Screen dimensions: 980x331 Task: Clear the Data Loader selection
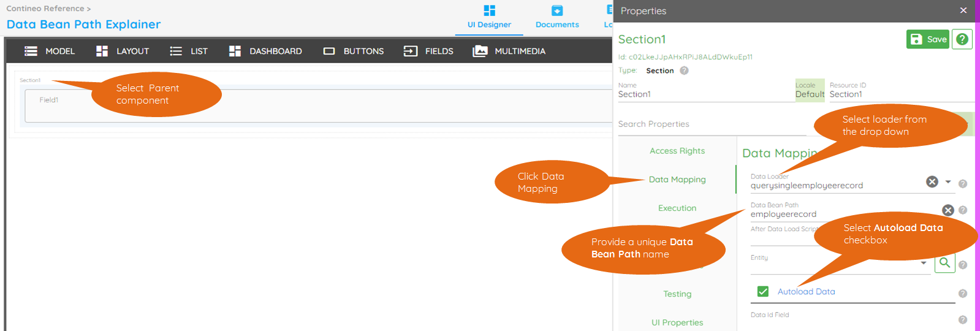[x=932, y=182]
